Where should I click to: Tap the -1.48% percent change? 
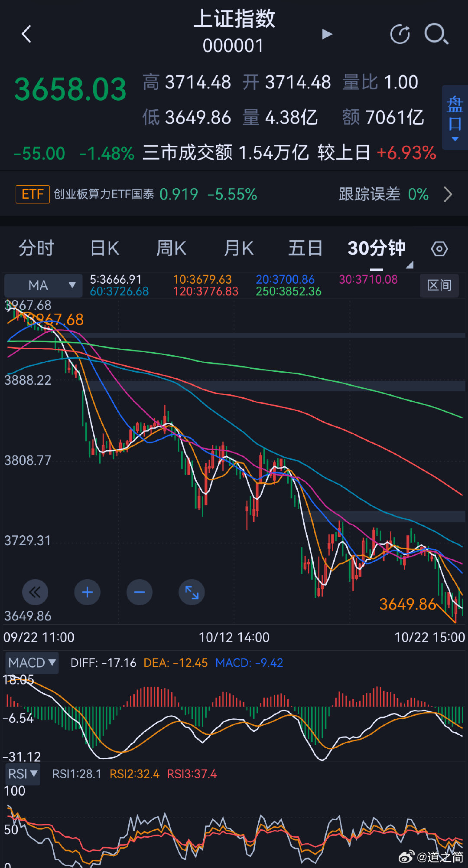[107, 154]
